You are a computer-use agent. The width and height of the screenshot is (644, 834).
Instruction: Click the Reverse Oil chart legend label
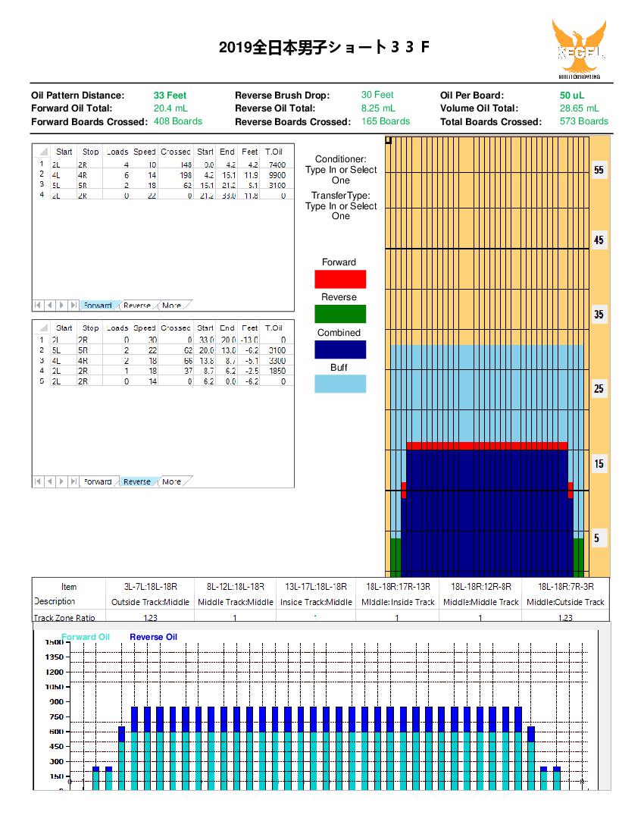154,637
